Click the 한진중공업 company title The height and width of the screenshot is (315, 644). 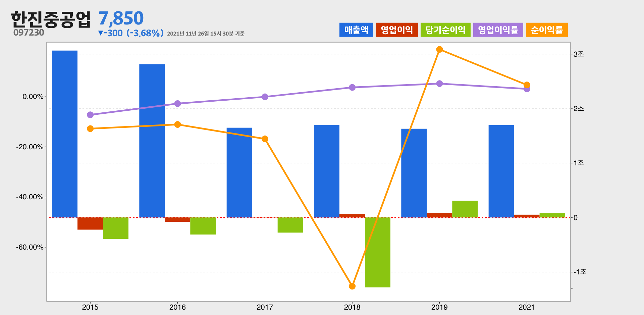(51, 19)
